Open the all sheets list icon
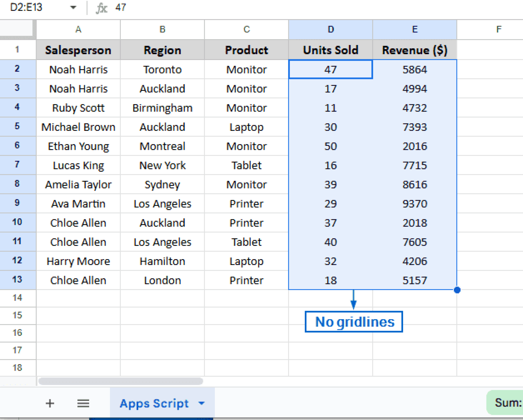 click(x=83, y=403)
